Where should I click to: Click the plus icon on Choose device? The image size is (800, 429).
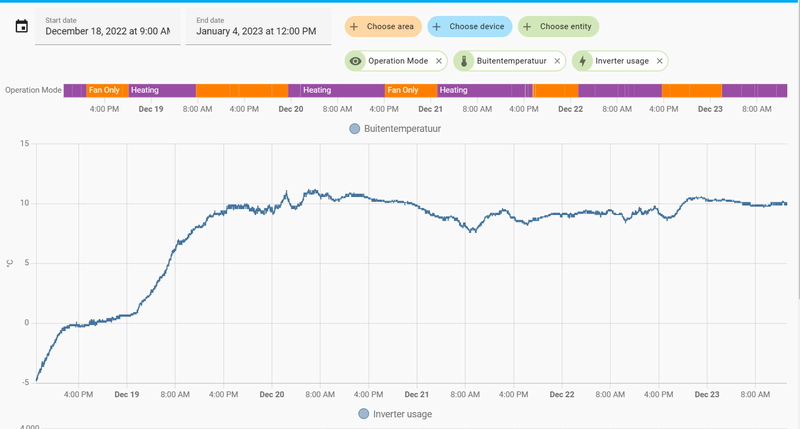coord(437,27)
